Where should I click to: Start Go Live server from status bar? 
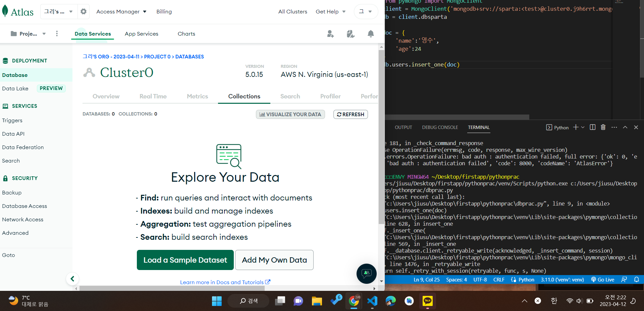click(603, 279)
